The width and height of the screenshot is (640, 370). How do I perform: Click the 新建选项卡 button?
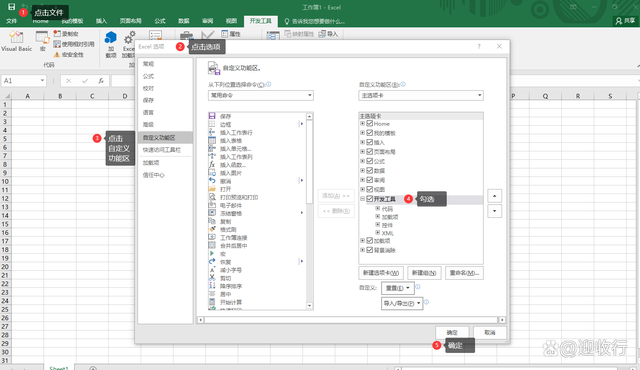381,273
